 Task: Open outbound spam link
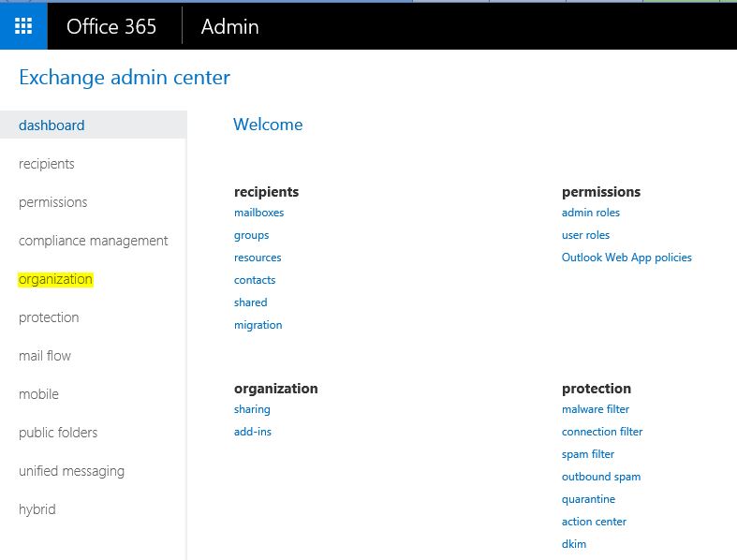pos(601,477)
